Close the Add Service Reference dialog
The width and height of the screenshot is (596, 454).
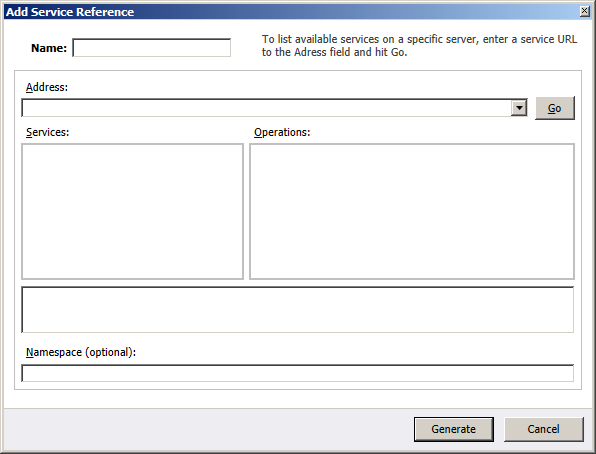(x=585, y=11)
